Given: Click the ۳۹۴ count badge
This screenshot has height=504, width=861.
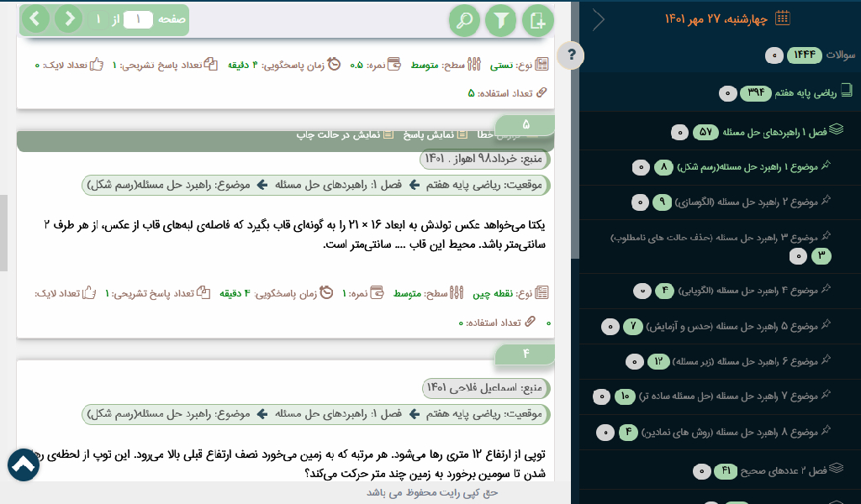Looking at the screenshot, I should tap(756, 92).
